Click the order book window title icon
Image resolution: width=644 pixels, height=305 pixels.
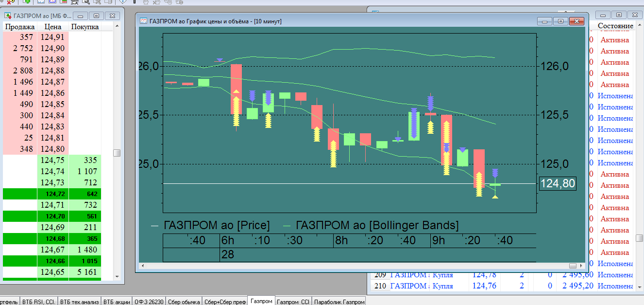pyautogui.click(x=8, y=16)
